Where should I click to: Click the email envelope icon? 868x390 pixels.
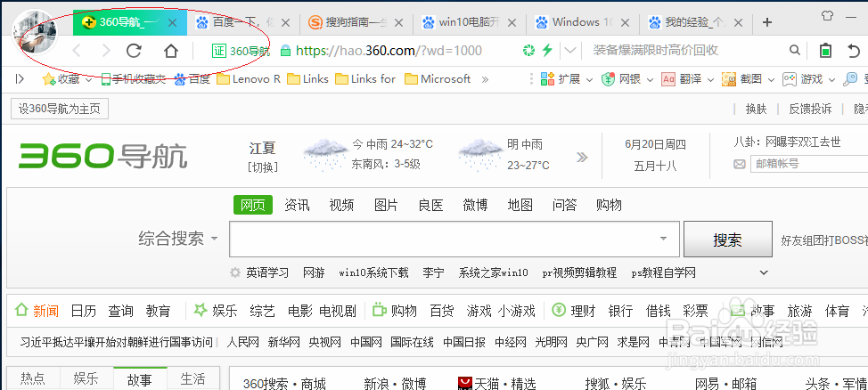[x=739, y=164]
